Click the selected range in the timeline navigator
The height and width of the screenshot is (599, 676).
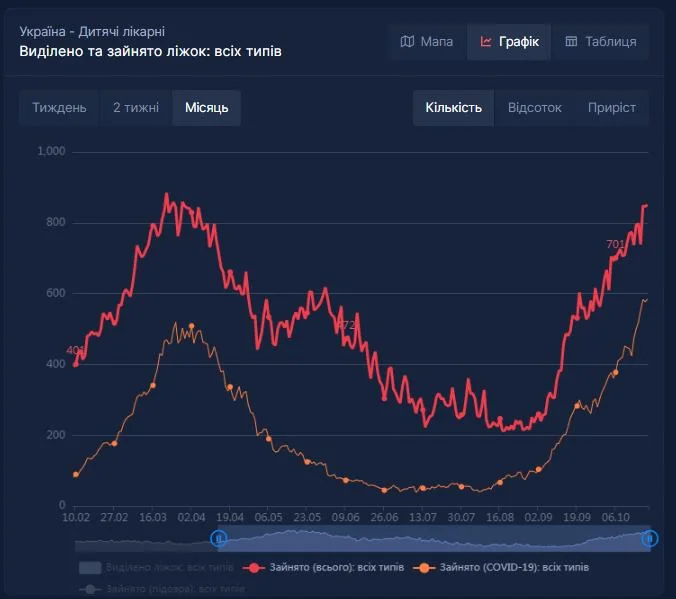[434, 539]
